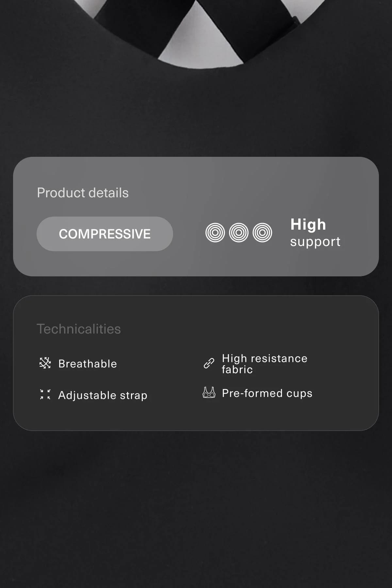The height and width of the screenshot is (588, 392).
Task: Click the chain link resistance icon
Action: pyautogui.click(x=209, y=363)
